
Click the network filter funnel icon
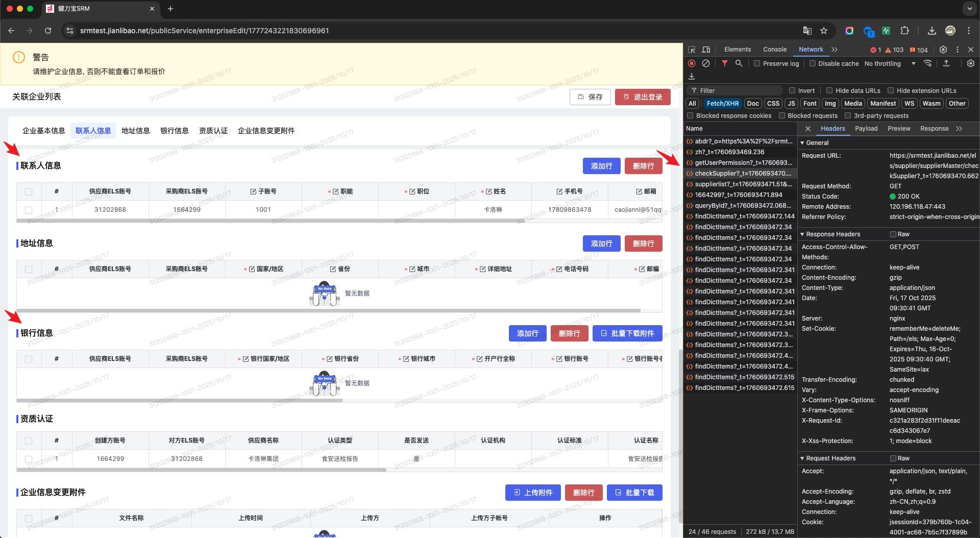[724, 63]
